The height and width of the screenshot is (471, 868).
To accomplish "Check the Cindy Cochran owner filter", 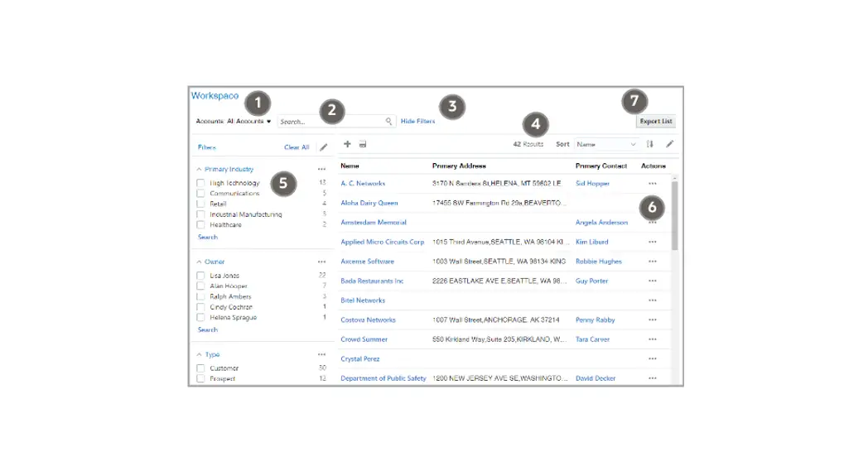I will tap(200, 307).
